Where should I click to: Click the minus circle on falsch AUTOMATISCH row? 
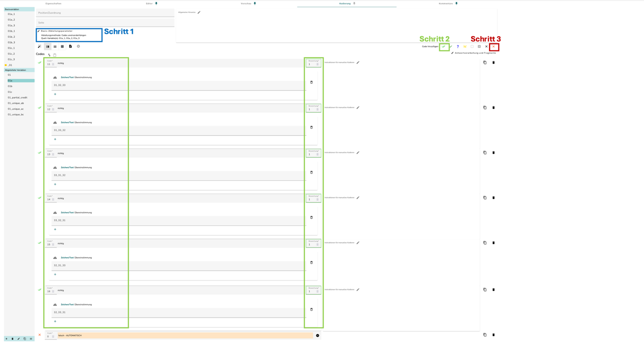click(318, 335)
